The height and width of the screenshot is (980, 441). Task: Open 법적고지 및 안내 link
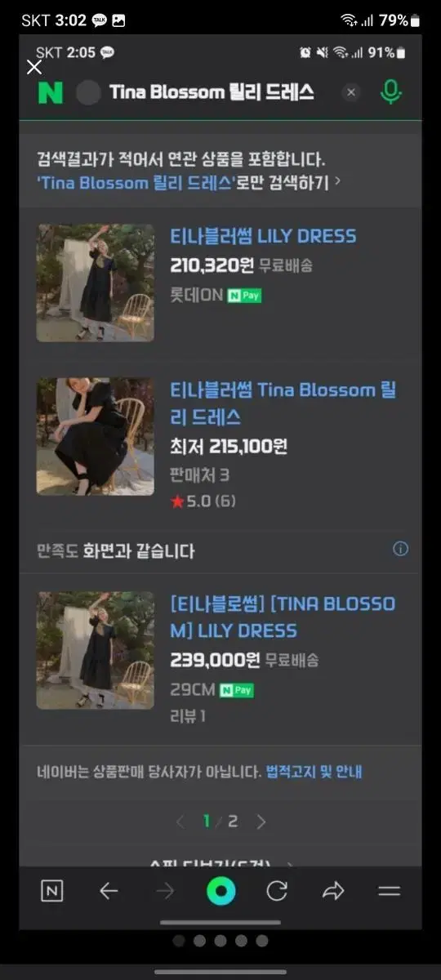314,772
